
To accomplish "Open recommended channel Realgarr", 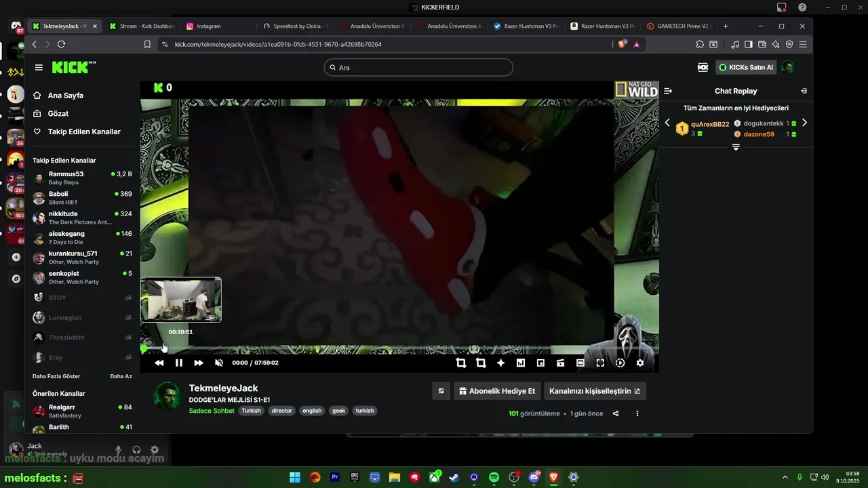I will [x=83, y=411].
